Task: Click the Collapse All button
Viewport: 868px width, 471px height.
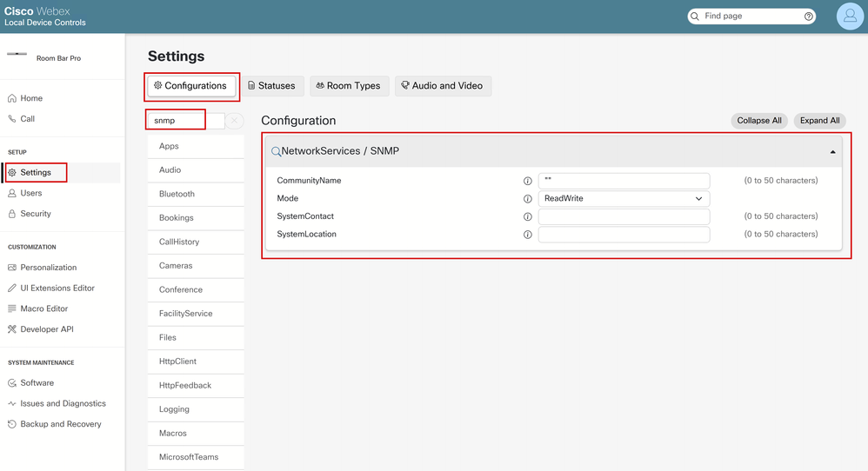Action: click(759, 121)
